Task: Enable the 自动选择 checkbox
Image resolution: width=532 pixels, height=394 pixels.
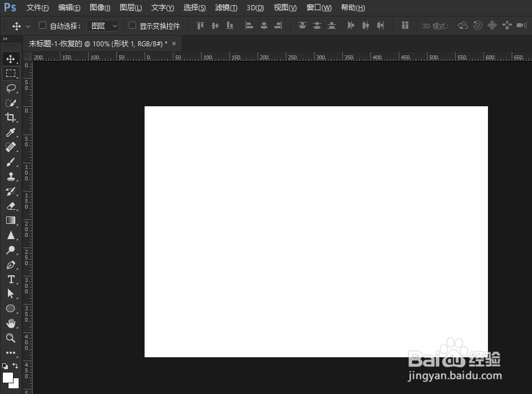Action: [x=42, y=25]
